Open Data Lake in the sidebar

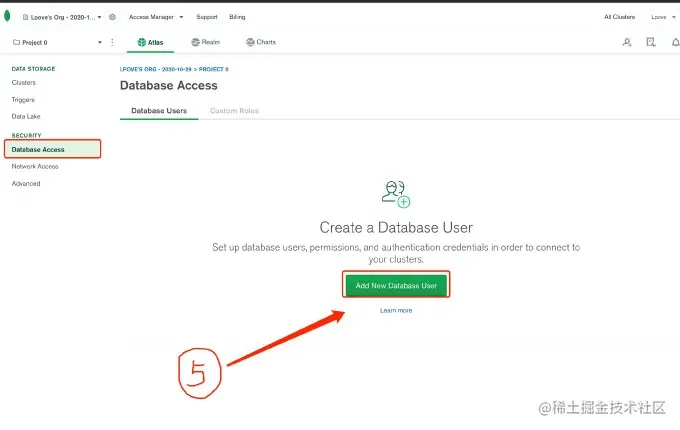point(26,116)
